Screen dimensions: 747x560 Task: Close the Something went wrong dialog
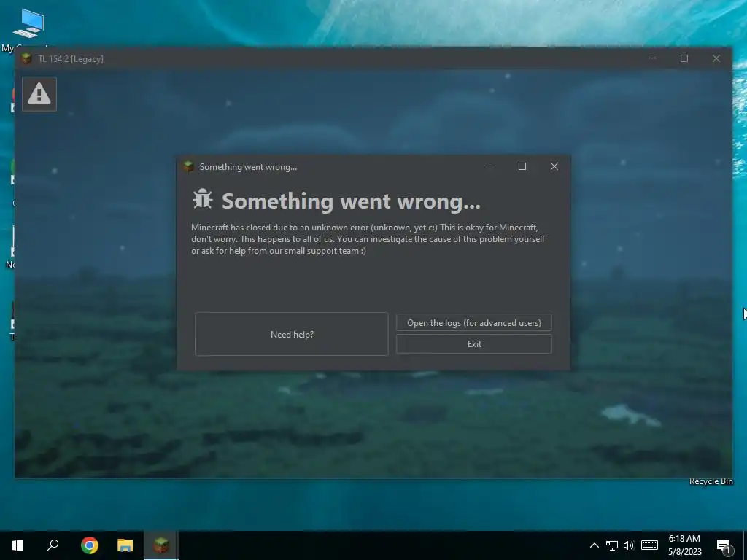point(554,166)
